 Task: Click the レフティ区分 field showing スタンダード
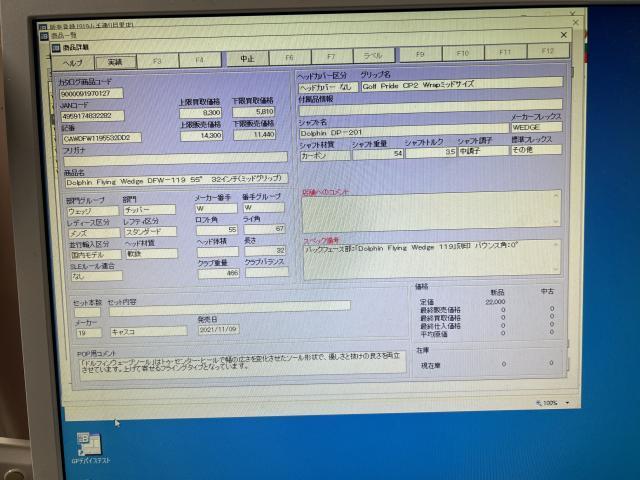coord(151,231)
